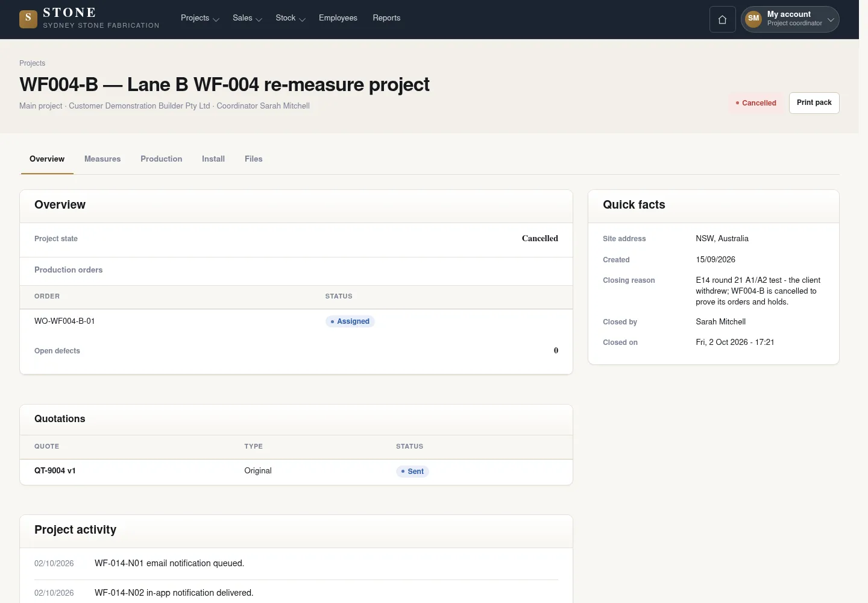Click the Print pack button
The width and height of the screenshot is (868, 603).
[x=814, y=103]
